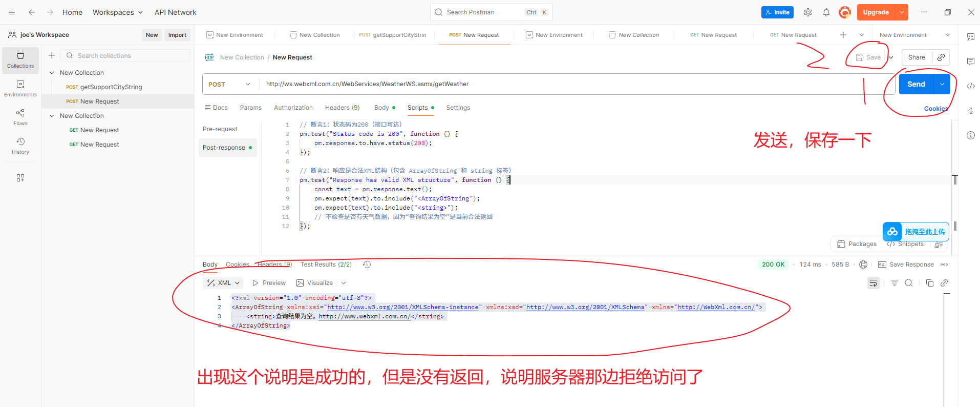Open the tab list chevron
The image size is (980, 407).
[862, 35]
